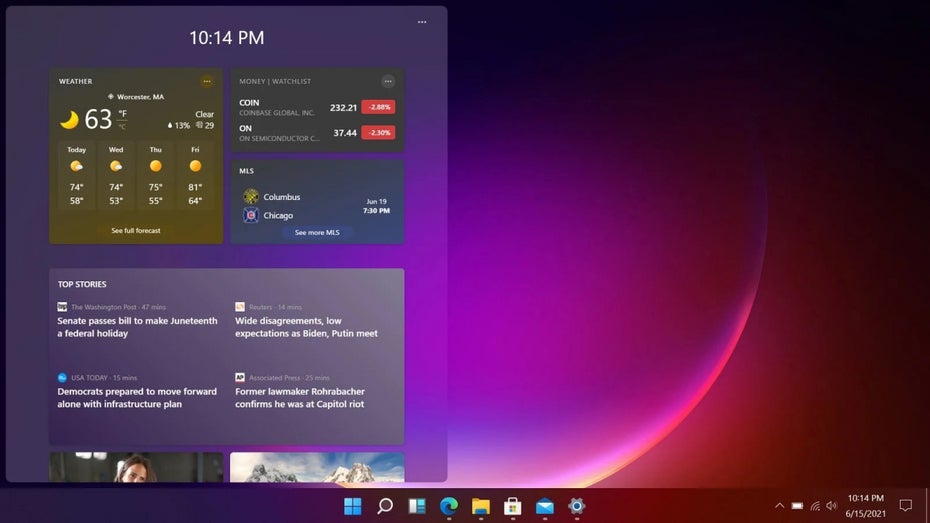Click the Columbus team logo
The width and height of the screenshot is (930, 523).
click(x=251, y=196)
